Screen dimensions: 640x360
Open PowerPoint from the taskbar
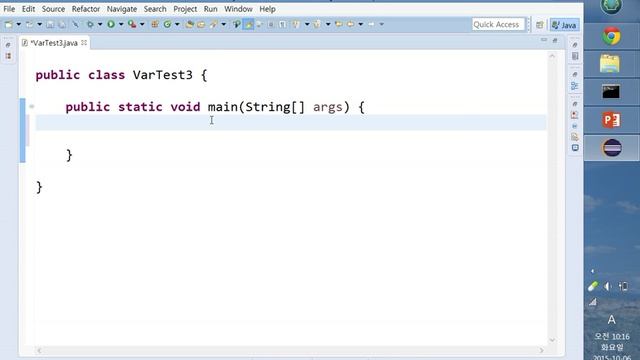[x=611, y=120]
